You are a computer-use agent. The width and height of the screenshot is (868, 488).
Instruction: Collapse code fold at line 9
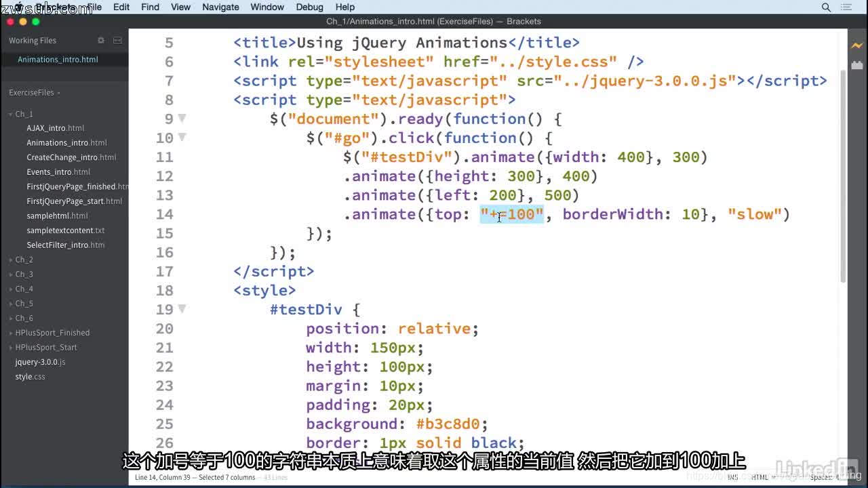point(182,118)
